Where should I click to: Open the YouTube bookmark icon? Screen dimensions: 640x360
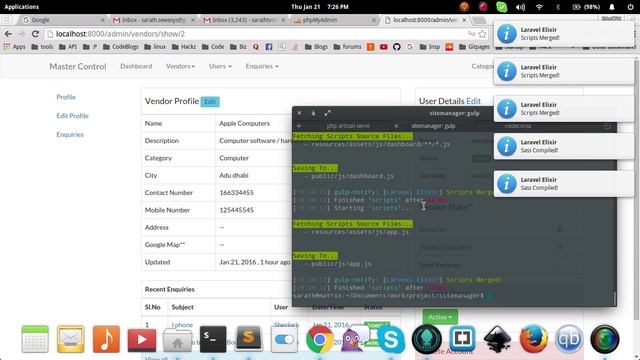384,47
